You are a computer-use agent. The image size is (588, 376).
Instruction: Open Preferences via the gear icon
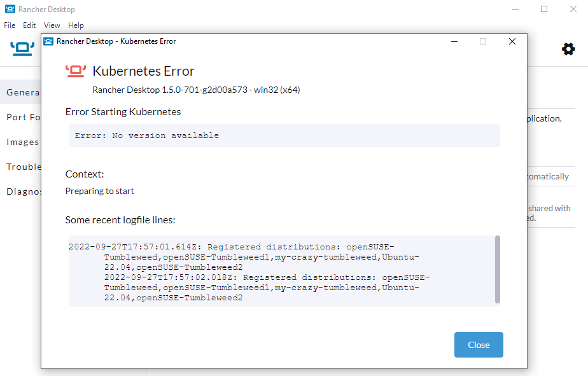568,48
